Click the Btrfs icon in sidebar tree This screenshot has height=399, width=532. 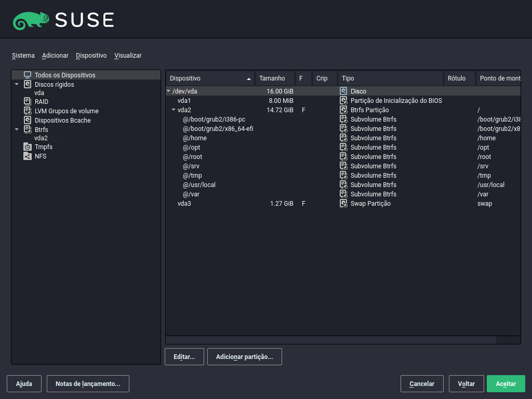[x=28, y=129]
